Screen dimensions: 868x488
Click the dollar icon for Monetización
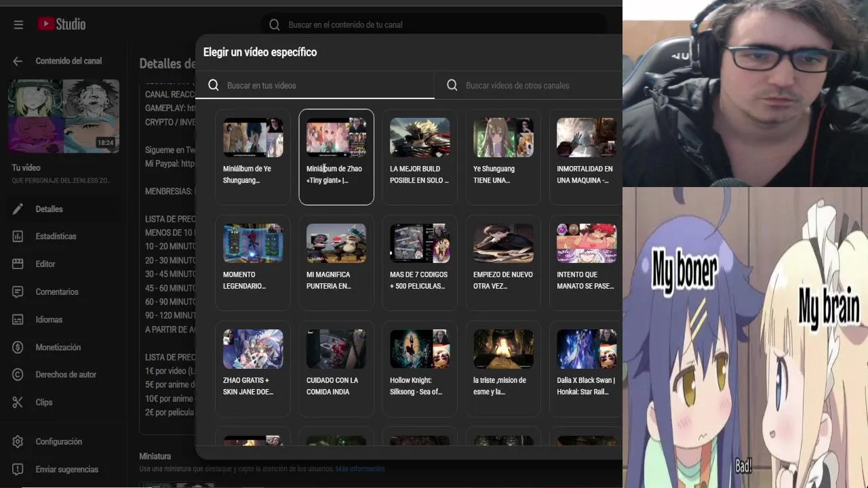(18, 348)
